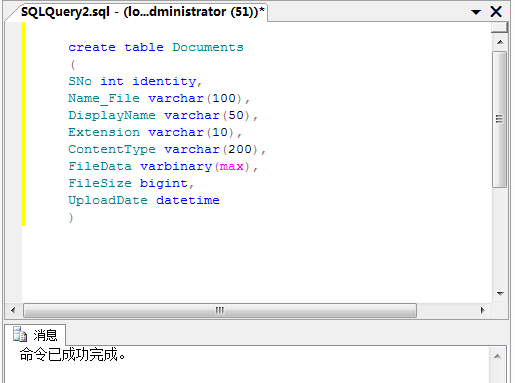Click the 'bigint' data type
This screenshot has height=383, width=515.
(164, 183)
